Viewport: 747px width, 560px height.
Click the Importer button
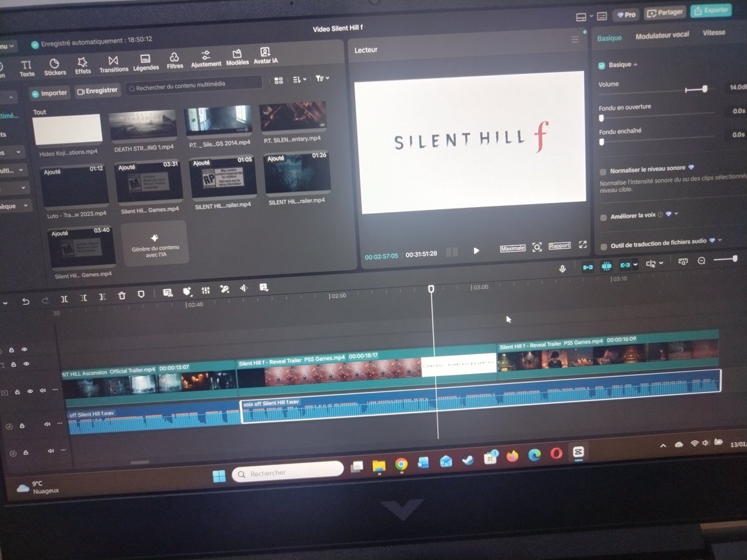[x=50, y=93]
